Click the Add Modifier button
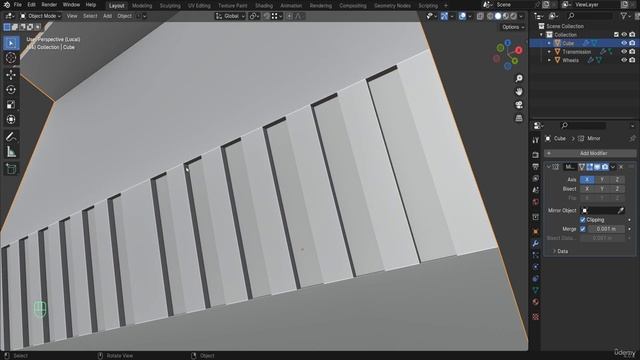This screenshot has height=360, width=640. click(590, 153)
